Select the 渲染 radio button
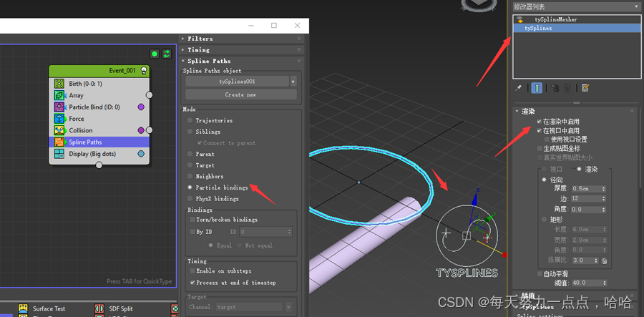Image resolution: width=644 pixels, height=317 pixels. point(580,169)
